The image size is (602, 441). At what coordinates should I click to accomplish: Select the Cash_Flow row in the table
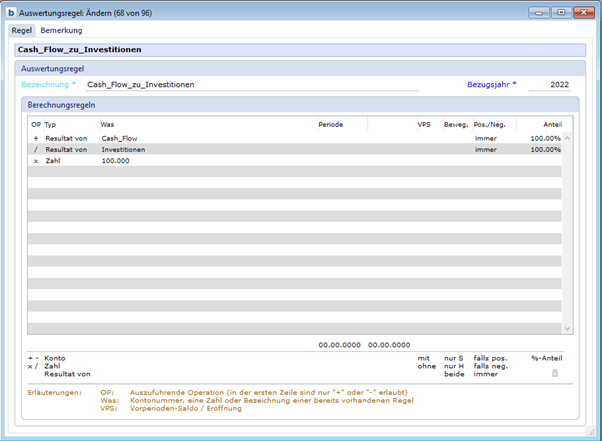coord(119,138)
